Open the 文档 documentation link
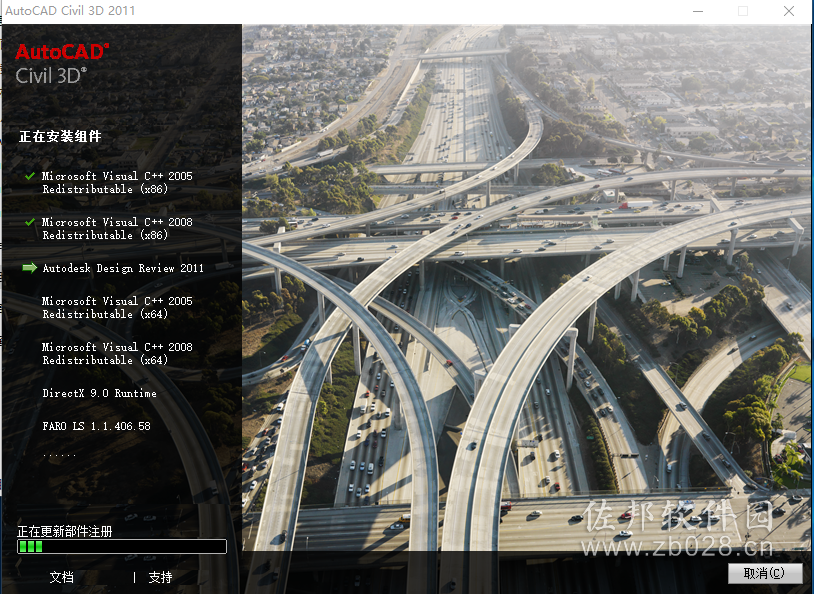Viewport: 814px width, 594px height. [61, 577]
